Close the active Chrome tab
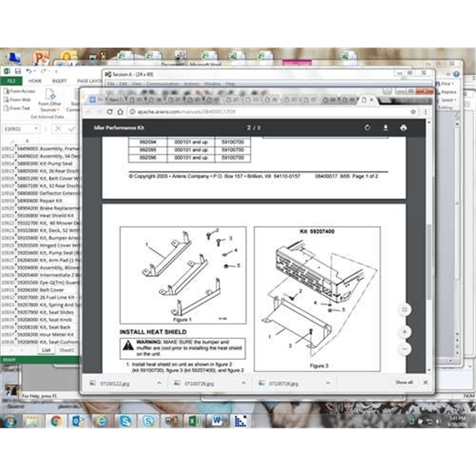This screenshot has width=476, height=476. [x=371, y=99]
